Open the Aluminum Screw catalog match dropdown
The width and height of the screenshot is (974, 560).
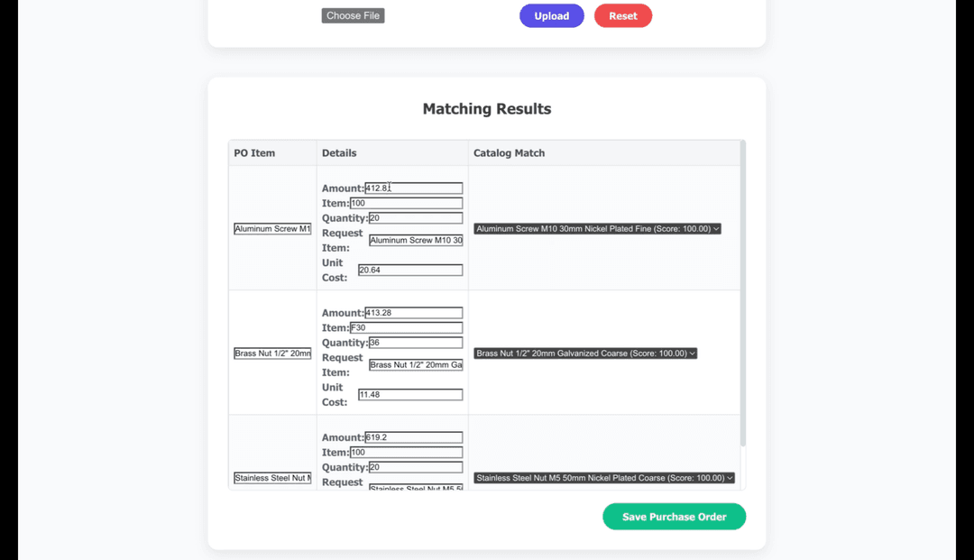coord(598,228)
